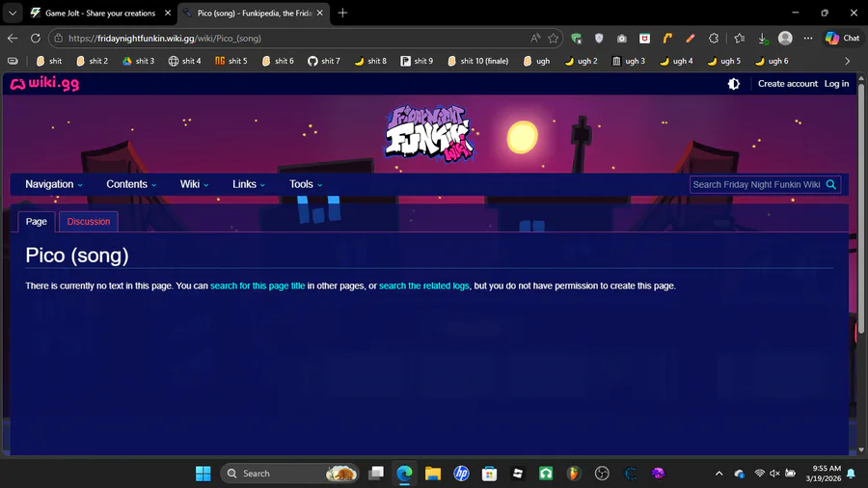The height and width of the screenshot is (488, 868).
Task: Open the muted volume tray icon
Action: 774,474
